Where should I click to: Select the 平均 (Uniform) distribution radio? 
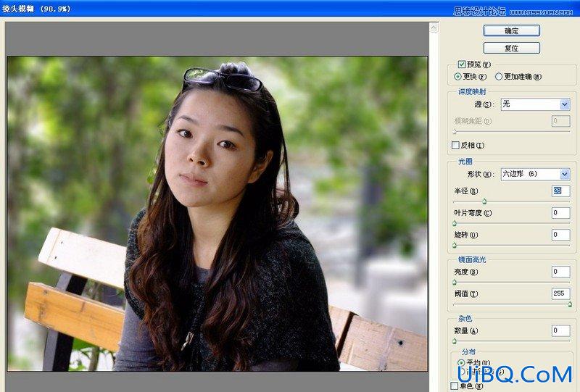click(x=461, y=362)
